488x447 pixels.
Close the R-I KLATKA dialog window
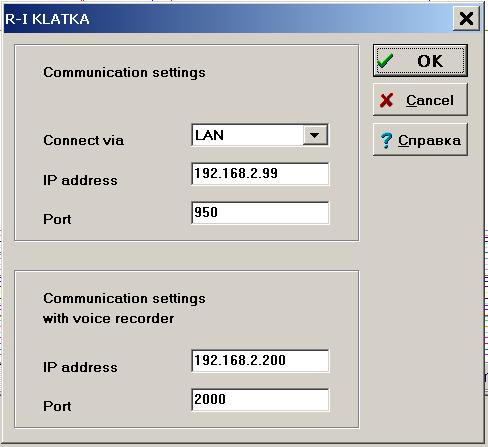466,18
